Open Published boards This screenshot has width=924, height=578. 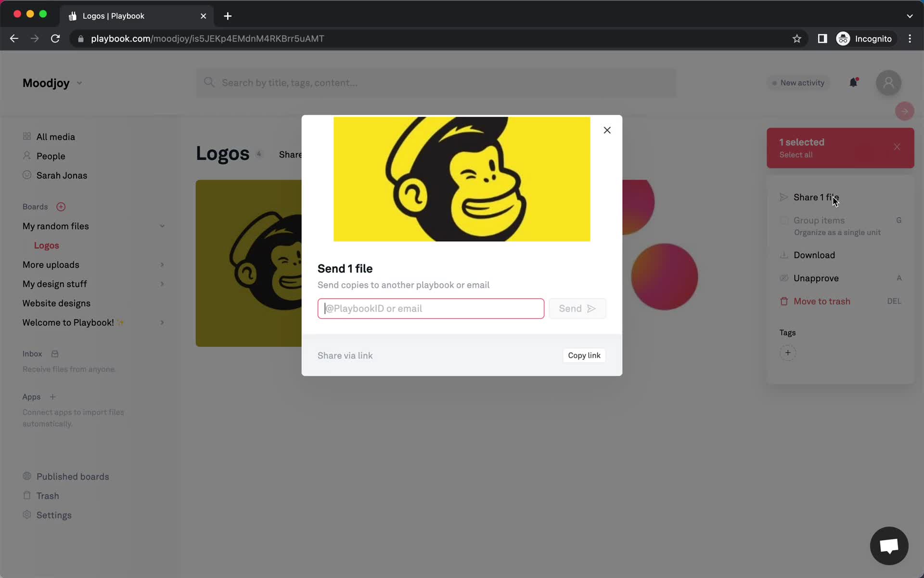click(73, 476)
